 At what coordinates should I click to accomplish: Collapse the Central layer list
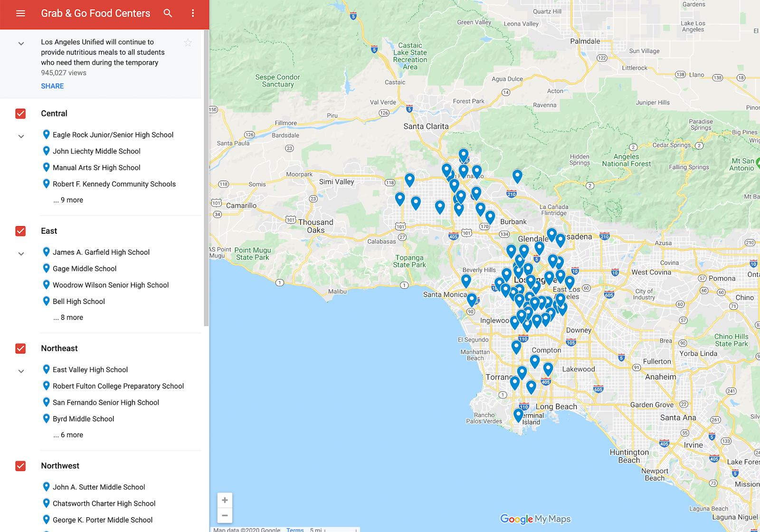coord(21,136)
